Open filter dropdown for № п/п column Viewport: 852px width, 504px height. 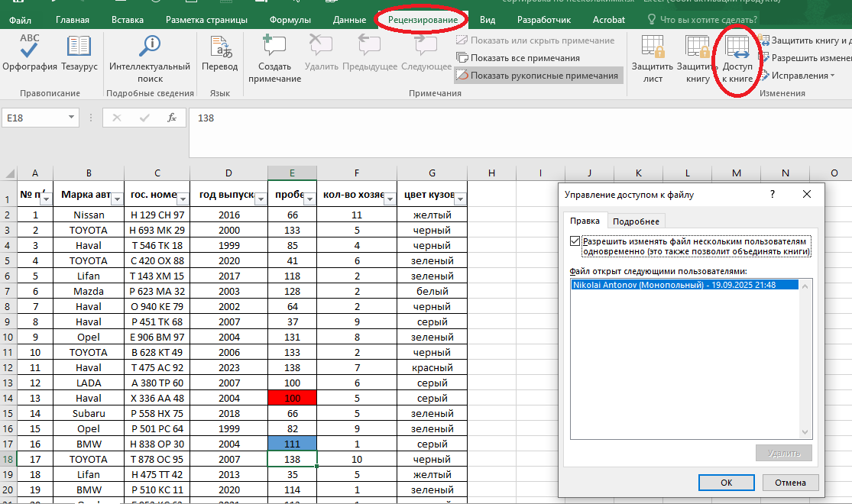click(x=46, y=199)
